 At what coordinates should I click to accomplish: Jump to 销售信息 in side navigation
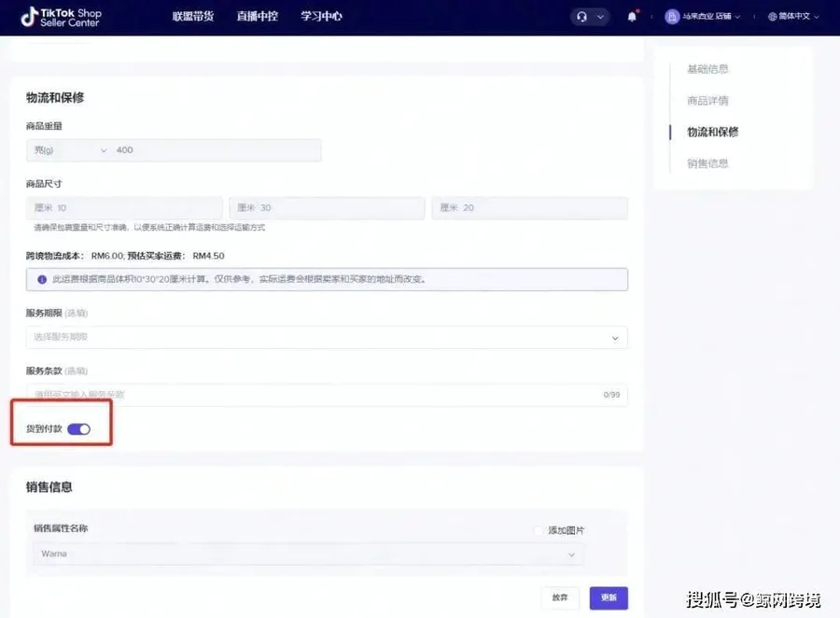(x=707, y=163)
